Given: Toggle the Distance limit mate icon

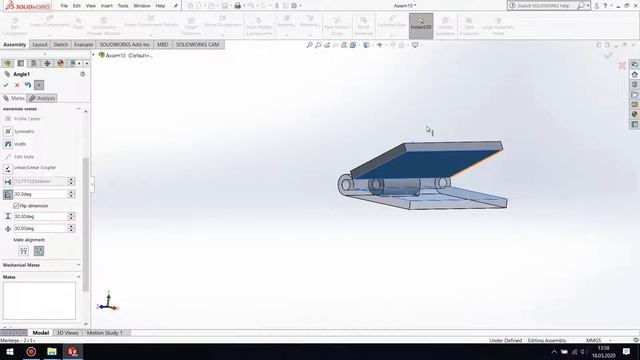Looking at the screenshot, I should tap(8, 182).
